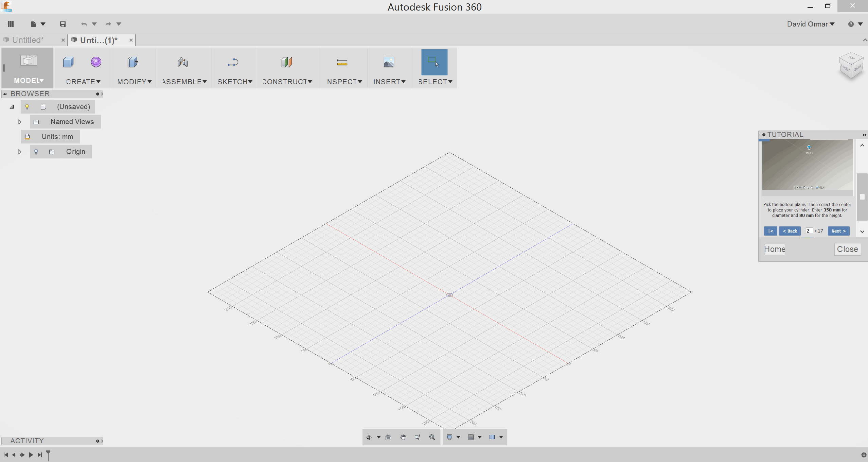
Task: Select the Box create tool icon
Action: tap(68, 62)
